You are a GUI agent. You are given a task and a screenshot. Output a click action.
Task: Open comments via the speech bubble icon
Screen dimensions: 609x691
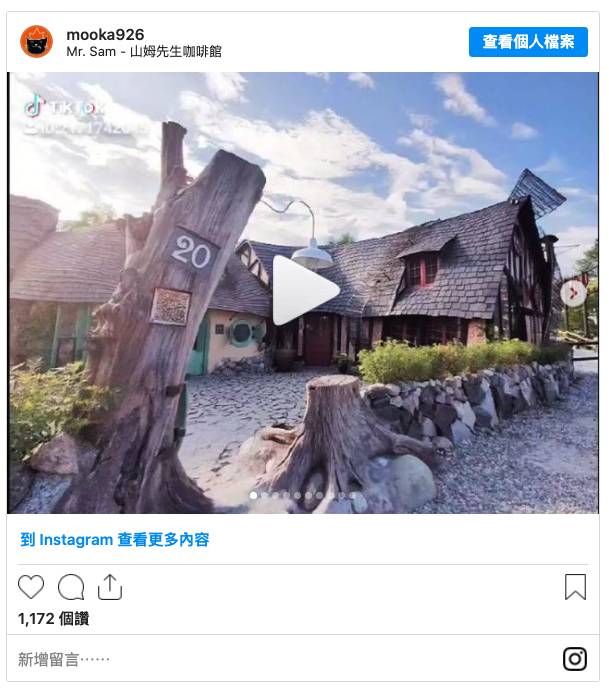click(x=71, y=587)
